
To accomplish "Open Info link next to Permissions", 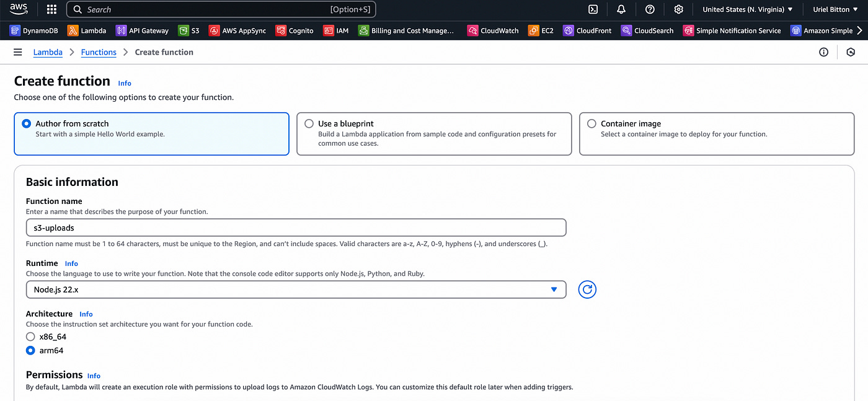I will point(94,376).
